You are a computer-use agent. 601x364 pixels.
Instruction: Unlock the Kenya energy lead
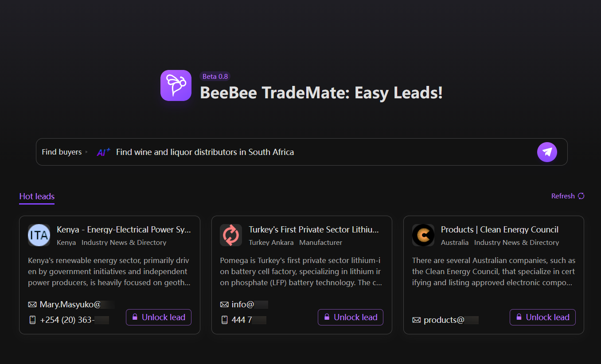pyautogui.click(x=159, y=317)
